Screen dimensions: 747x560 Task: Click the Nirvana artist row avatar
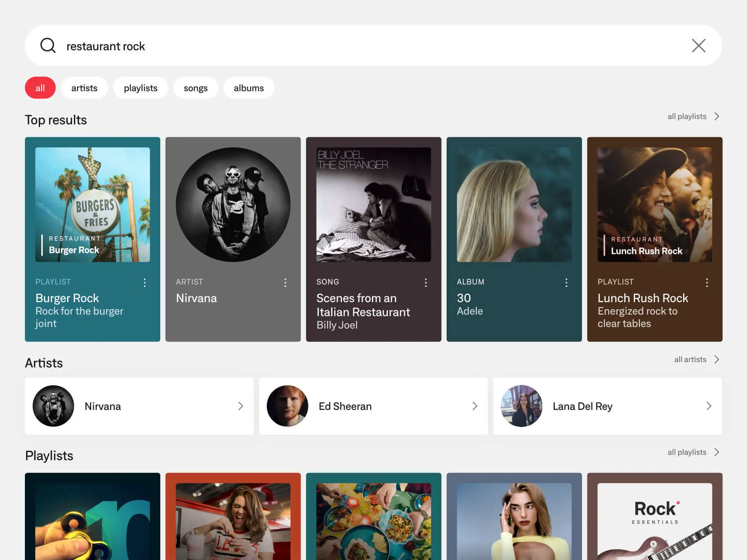tap(53, 406)
